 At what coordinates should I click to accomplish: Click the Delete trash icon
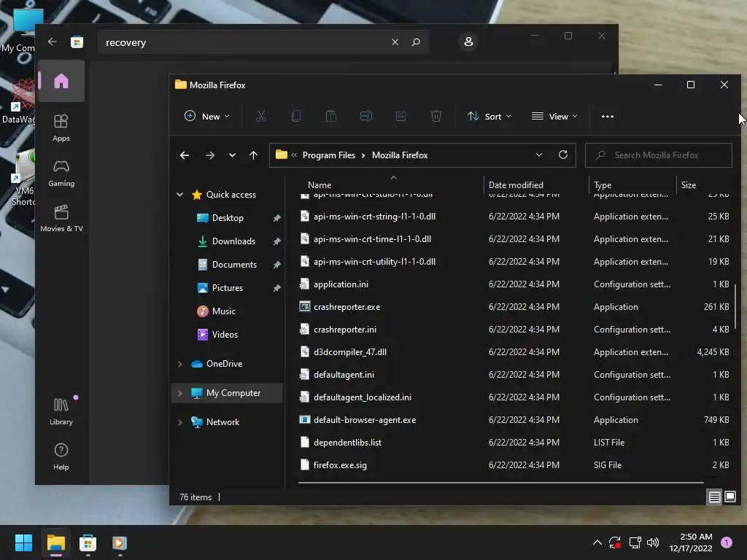tap(436, 116)
